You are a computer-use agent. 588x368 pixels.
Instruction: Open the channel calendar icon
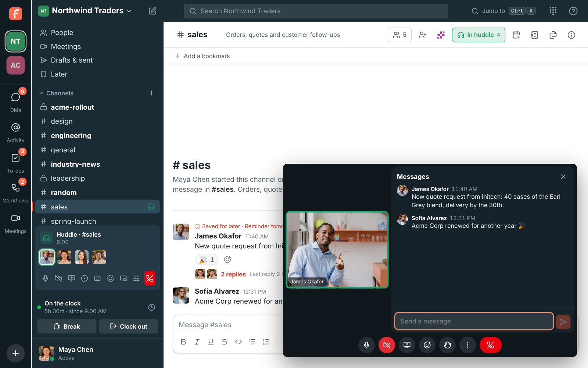[516, 35]
